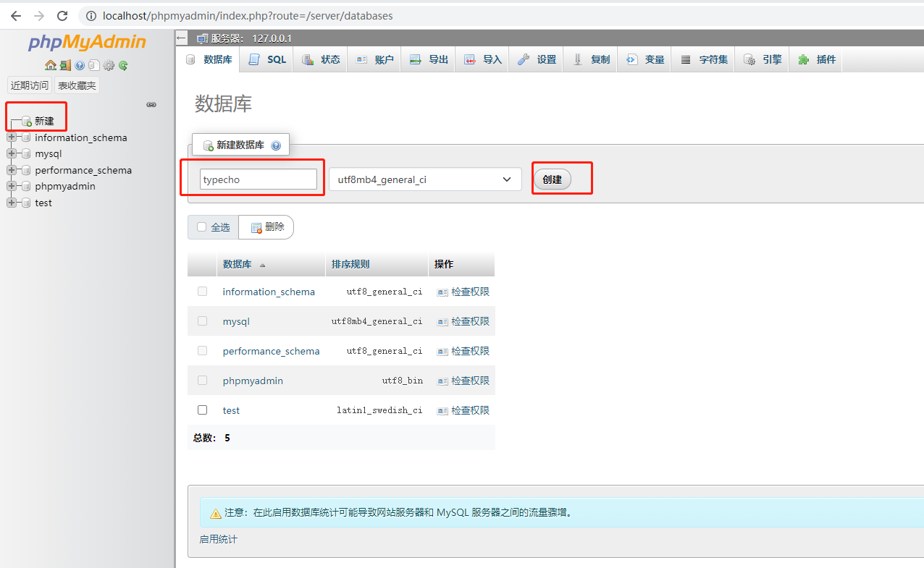Open the SQL tab
924x568 pixels.
pyautogui.click(x=267, y=59)
